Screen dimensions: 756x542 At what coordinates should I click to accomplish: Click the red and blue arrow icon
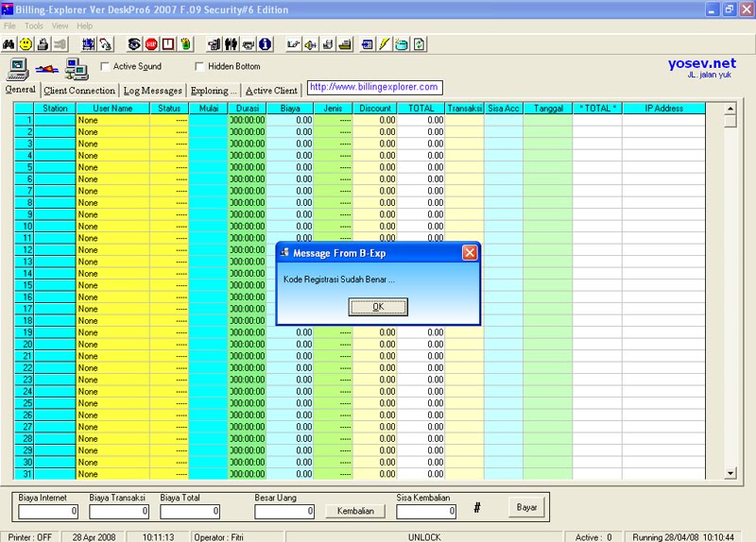pos(47,69)
